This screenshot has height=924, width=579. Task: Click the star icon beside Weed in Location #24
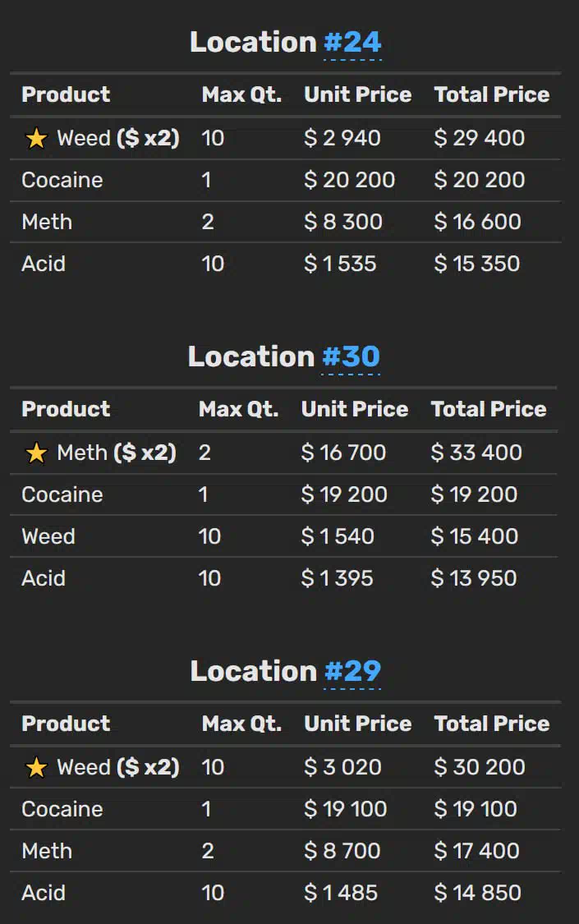click(x=36, y=139)
